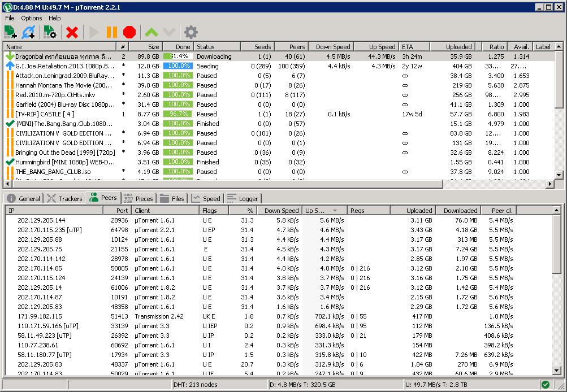Click the red X Remove Torrent icon
567x392 pixels.
72,33
